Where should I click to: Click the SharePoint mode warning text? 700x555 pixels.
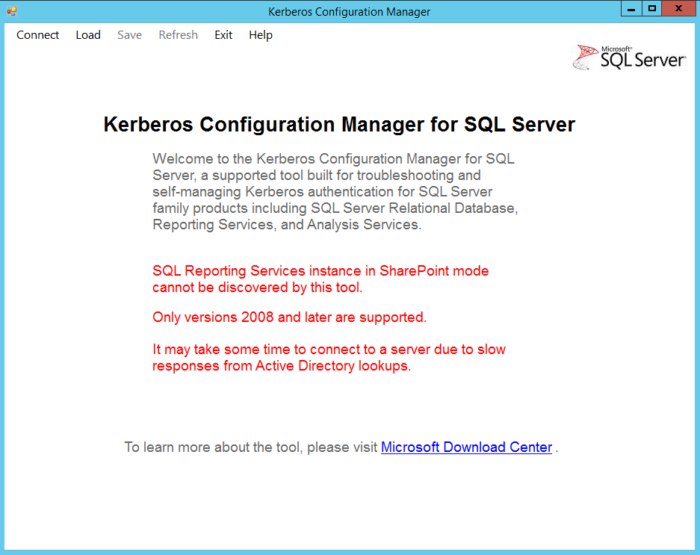(321, 279)
